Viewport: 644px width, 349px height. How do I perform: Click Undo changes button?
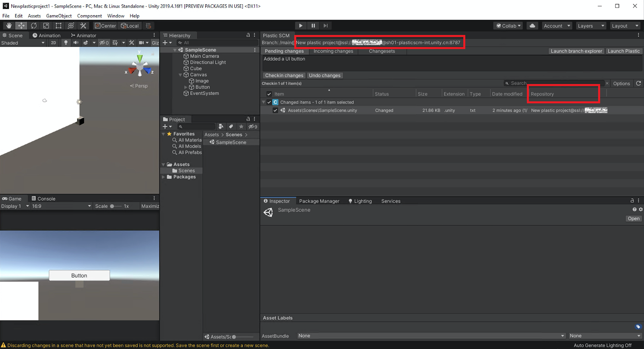click(324, 76)
